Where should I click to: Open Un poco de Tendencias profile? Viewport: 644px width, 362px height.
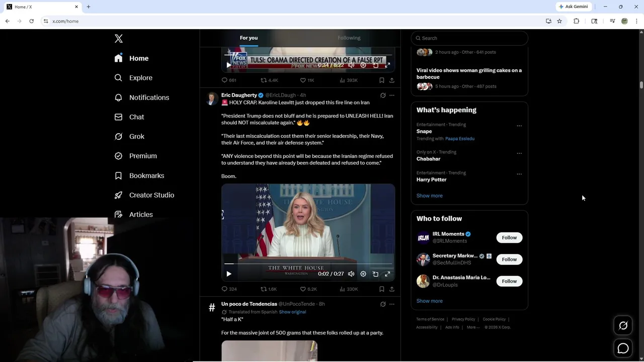point(249,304)
